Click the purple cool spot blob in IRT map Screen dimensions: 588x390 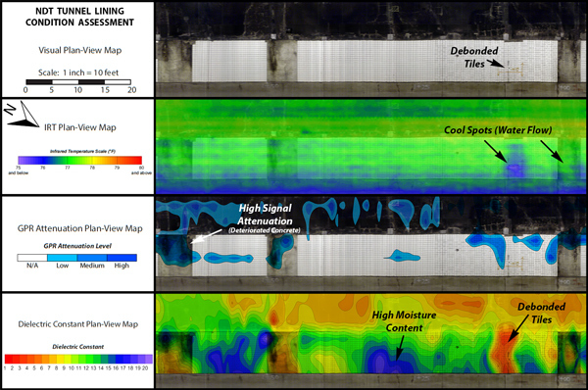coord(516,170)
